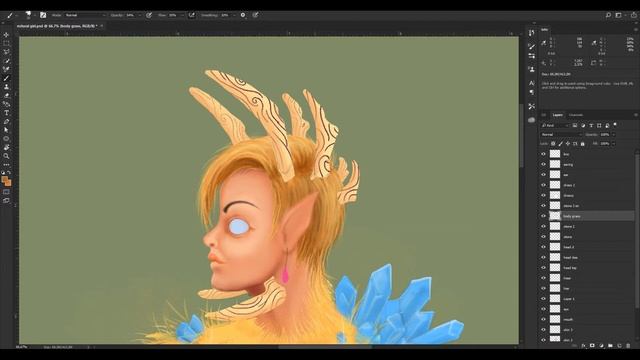Open the Flow slider arrow
The width and height of the screenshot is (640, 360).
pos(182,15)
